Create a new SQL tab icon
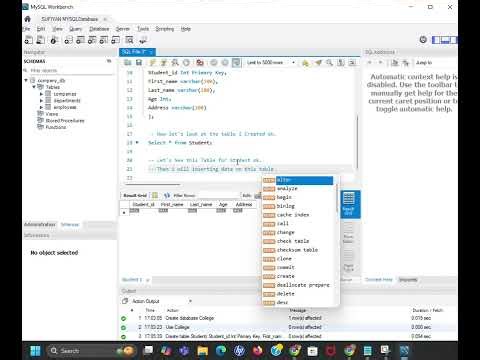Screen dimensions: 480x360 [x=29, y=40]
